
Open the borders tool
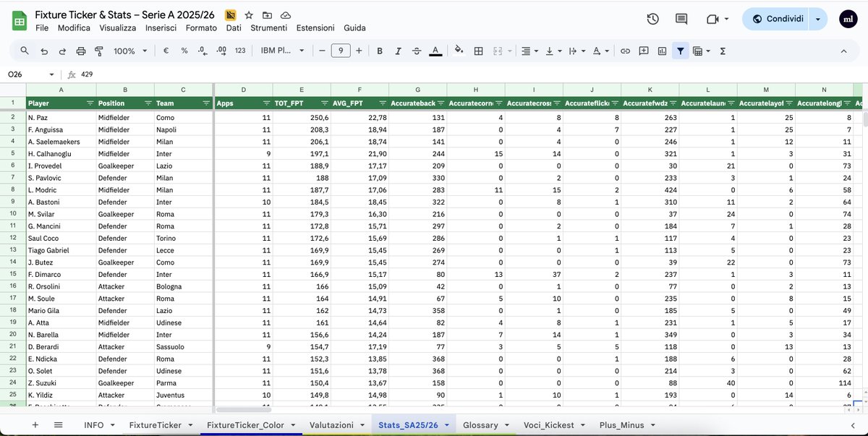click(x=478, y=51)
